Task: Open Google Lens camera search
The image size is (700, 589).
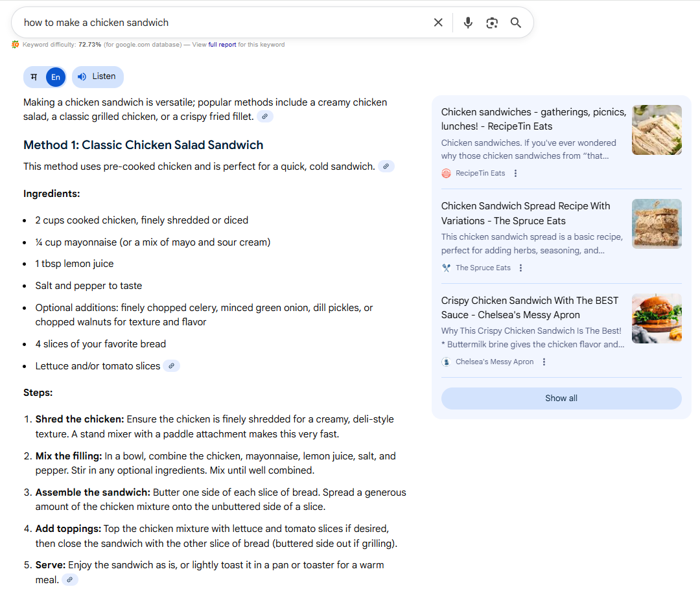Action: 491,22
